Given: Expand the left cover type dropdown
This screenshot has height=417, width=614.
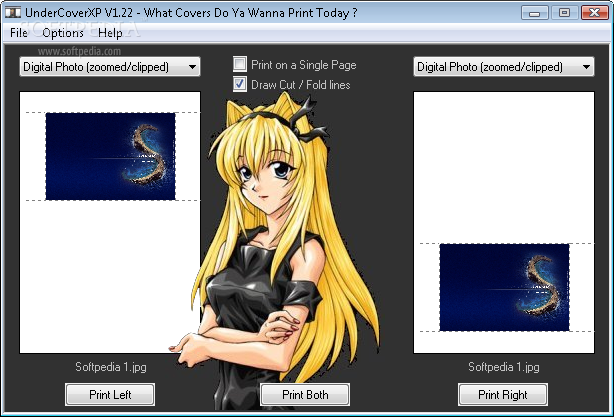Looking at the screenshot, I should pyautogui.click(x=110, y=67).
